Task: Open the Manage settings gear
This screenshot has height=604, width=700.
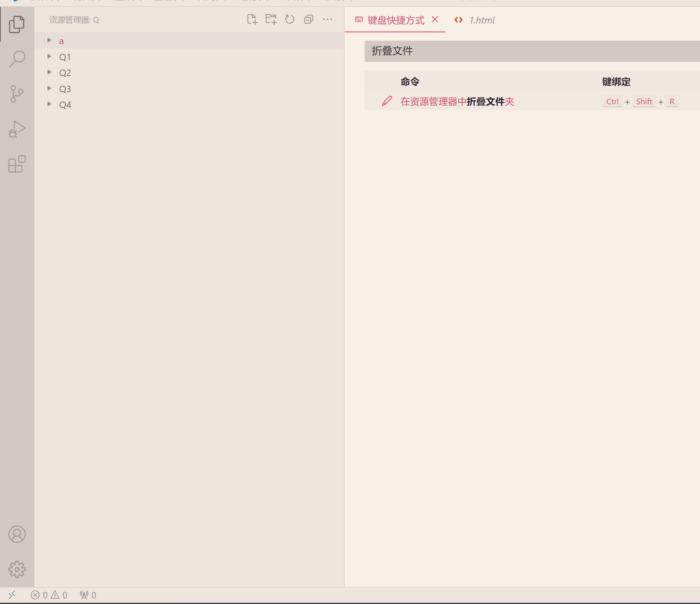Action: pyautogui.click(x=17, y=569)
